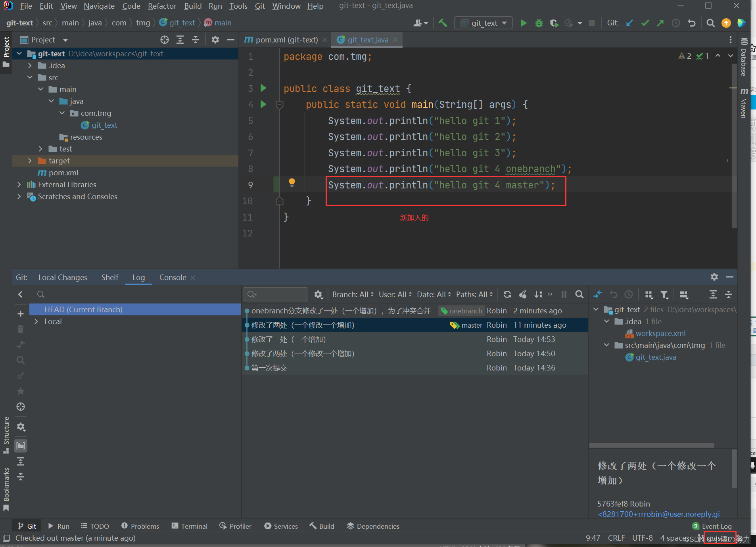Click the author email link
Image resolution: width=756 pixels, height=547 pixels.
click(x=658, y=514)
